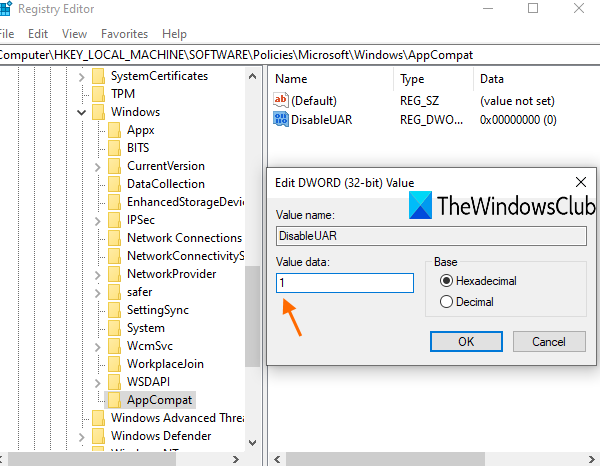The width and height of the screenshot is (600, 466).
Task: Expand the WSDAPI key
Action: (x=97, y=383)
